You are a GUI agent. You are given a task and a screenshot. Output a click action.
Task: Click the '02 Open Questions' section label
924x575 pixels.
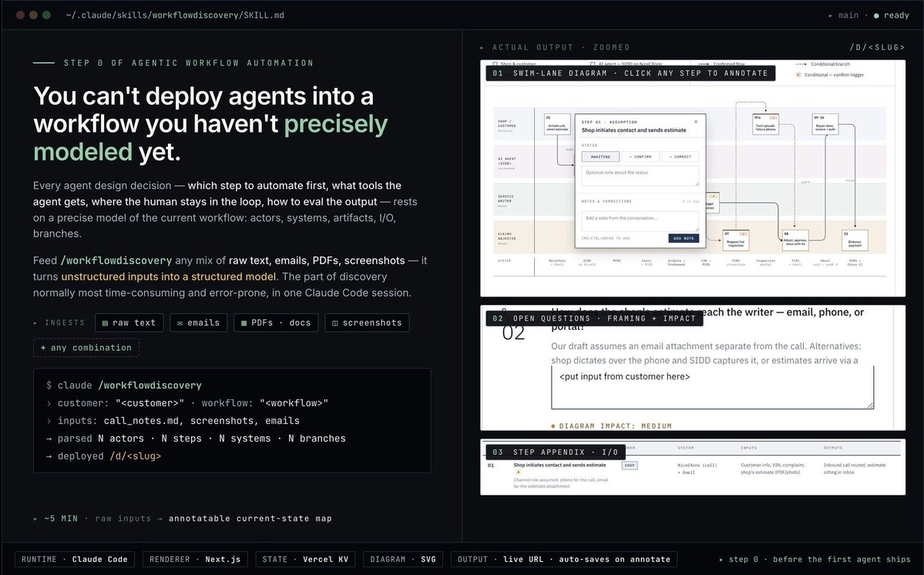[594, 318]
